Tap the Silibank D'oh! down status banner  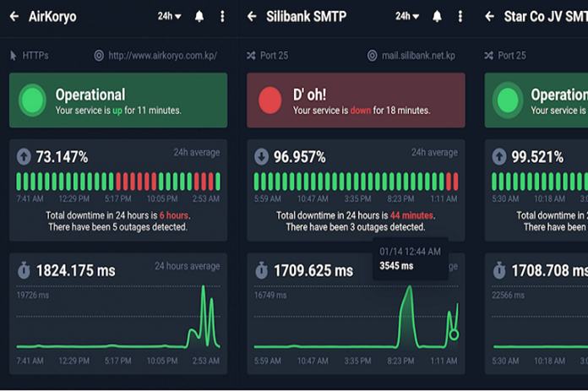[x=356, y=100]
